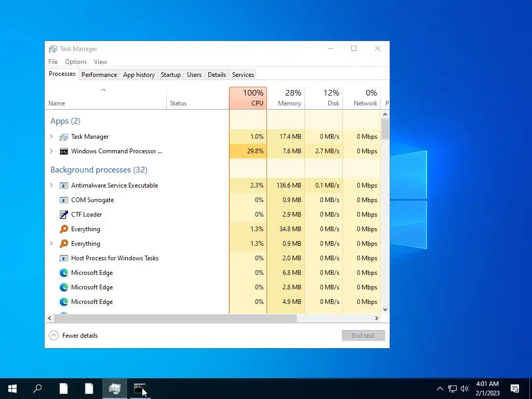Select the 136.6 MB memory value
Viewport: 532px width, 399px height.
(286, 185)
